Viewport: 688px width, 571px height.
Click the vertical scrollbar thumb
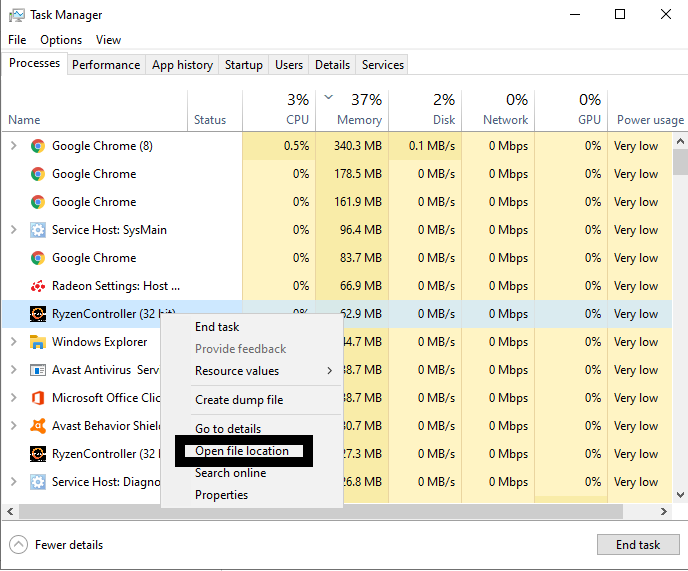pyautogui.click(x=680, y=162)
